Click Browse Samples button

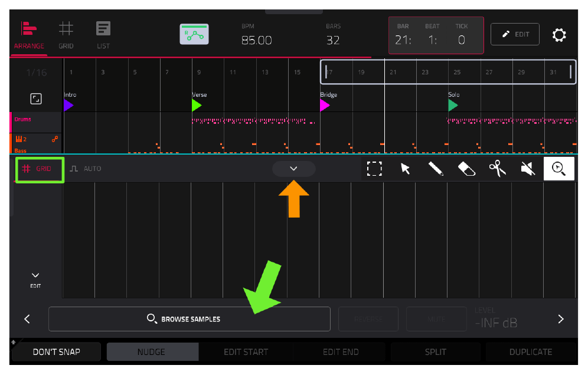click(x=190, y=319)
